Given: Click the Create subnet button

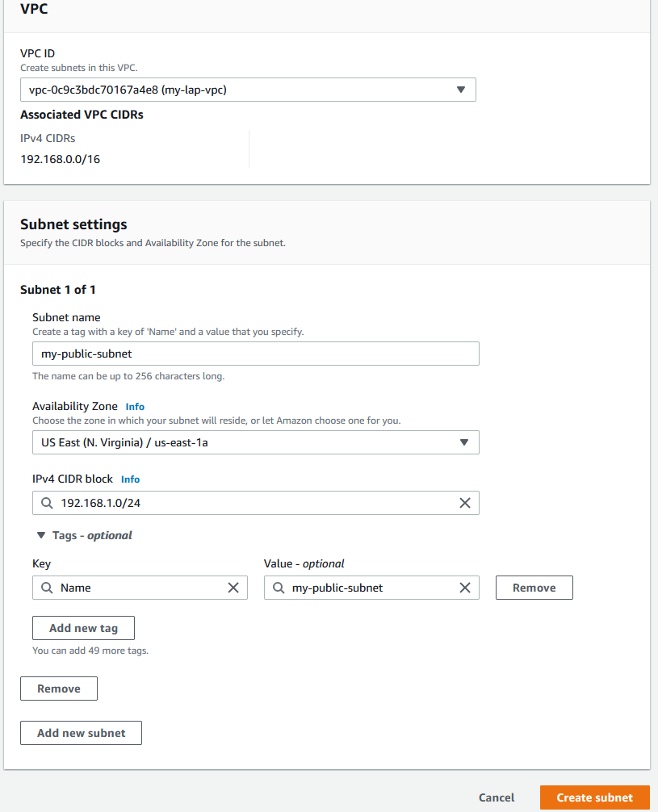Looking at the screenshot, I should click(594, 797).
